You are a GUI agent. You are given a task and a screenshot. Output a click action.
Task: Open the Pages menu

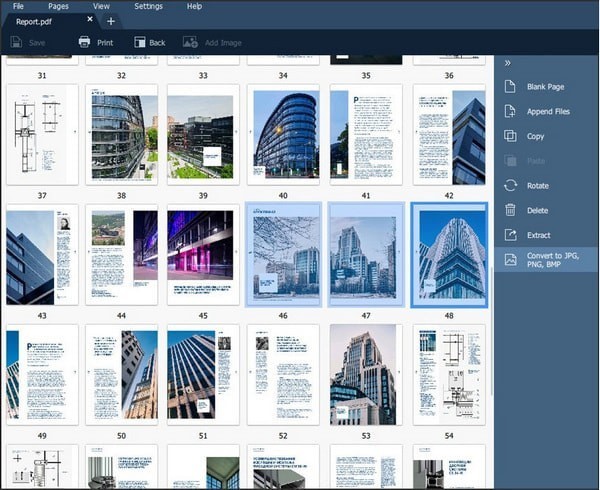(x=60, y=6)
